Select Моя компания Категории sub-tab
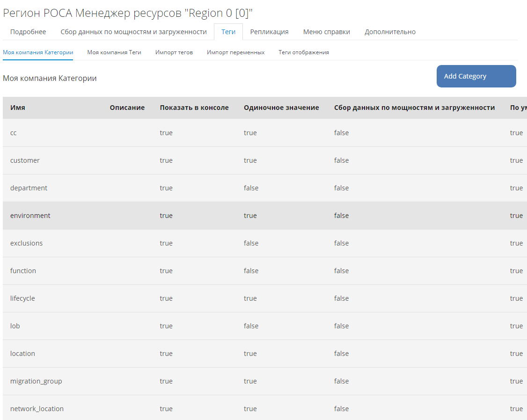The height and width of the screenshot is (420, 527). [x=38, y=52]
